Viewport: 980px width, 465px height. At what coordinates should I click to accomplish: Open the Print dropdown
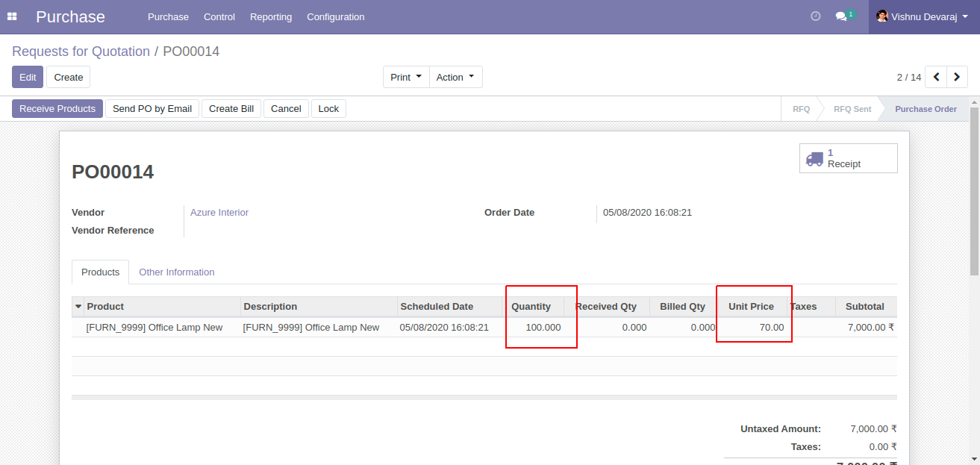tap(406, 77)
